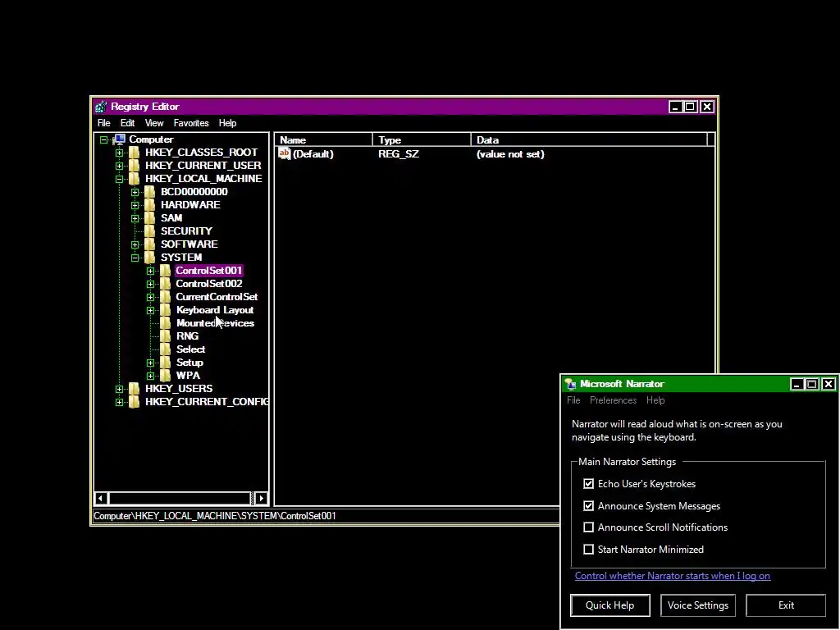This screenshot has height=630, width=840.
Task: Expand the SOFTWARE key
Action: 135,244
